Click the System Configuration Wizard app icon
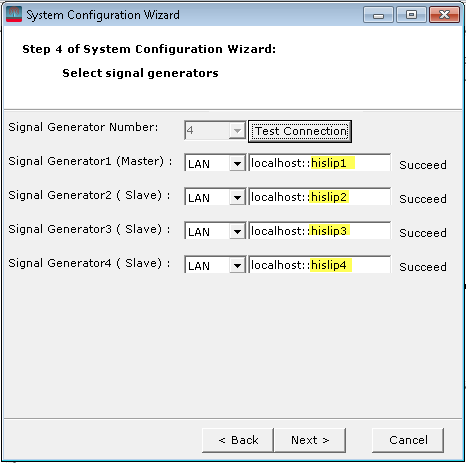 pyautogui.click(x=14, y=15)
